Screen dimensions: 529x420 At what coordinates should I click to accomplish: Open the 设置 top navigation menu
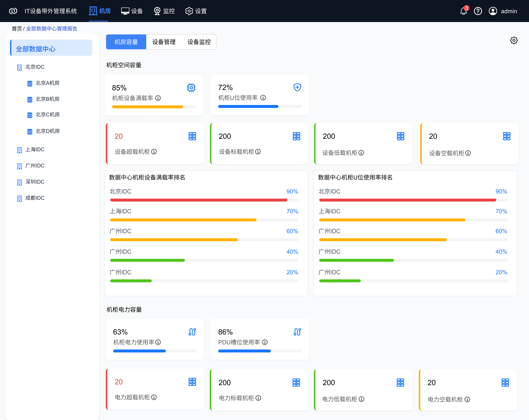pyautogui.click(x=196, y=11)
